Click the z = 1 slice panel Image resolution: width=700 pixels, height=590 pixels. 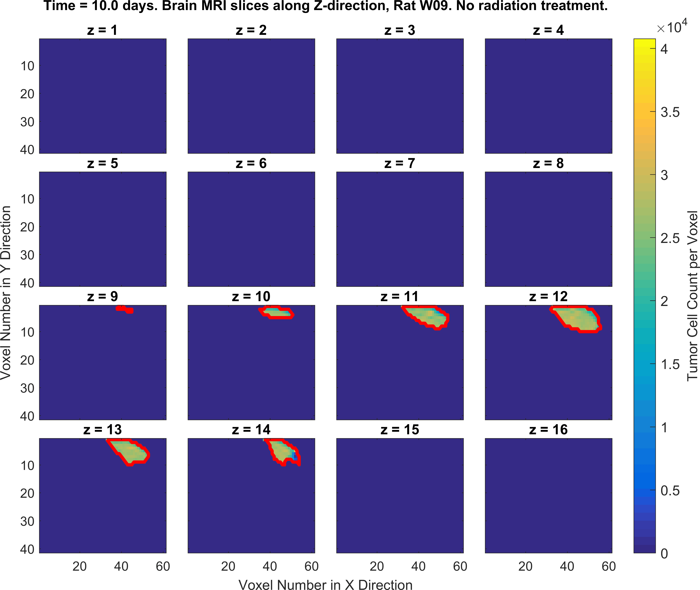[x=103, y=96]
